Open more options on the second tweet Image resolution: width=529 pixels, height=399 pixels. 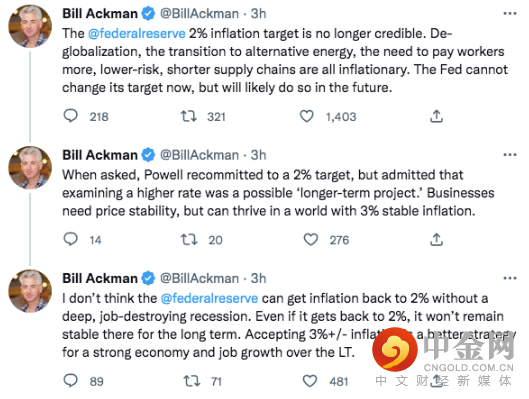(510, 155)
